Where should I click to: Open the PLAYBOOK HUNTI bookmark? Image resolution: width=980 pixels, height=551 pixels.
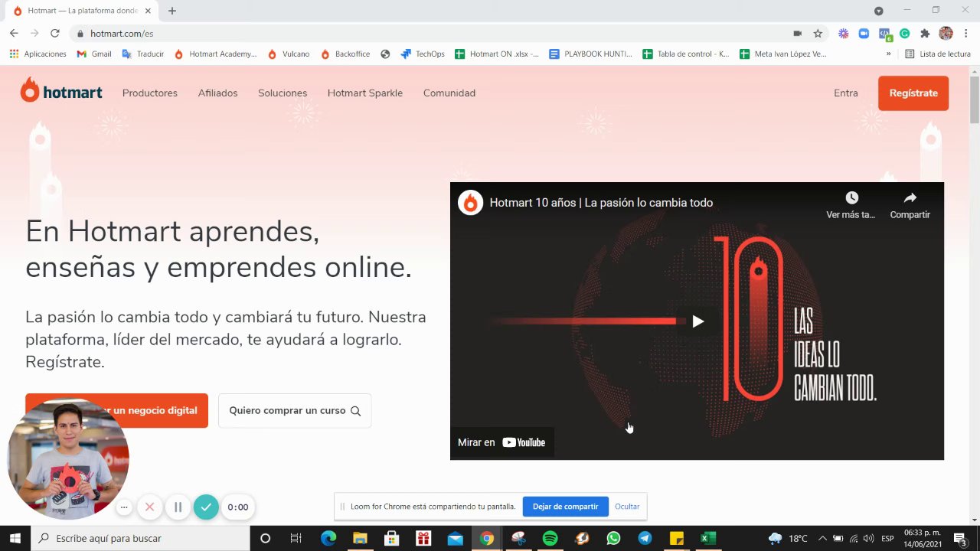click(591, 54)
